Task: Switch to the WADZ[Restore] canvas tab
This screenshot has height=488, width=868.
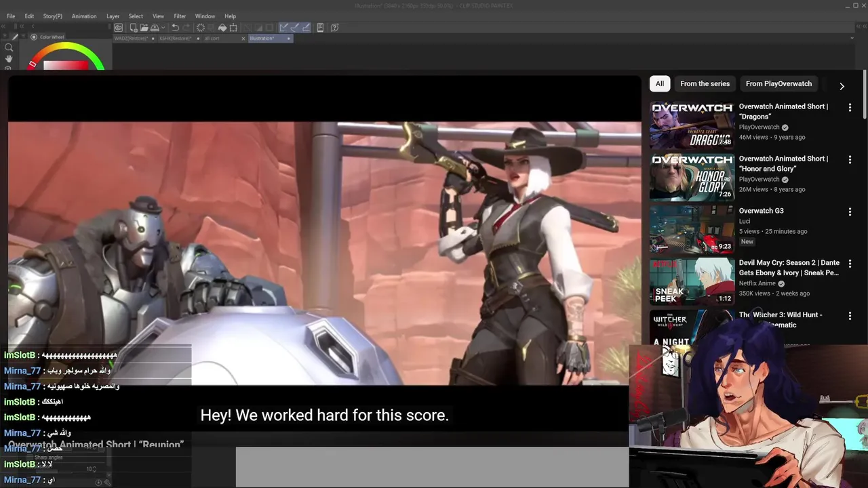Action: (134, 39)
